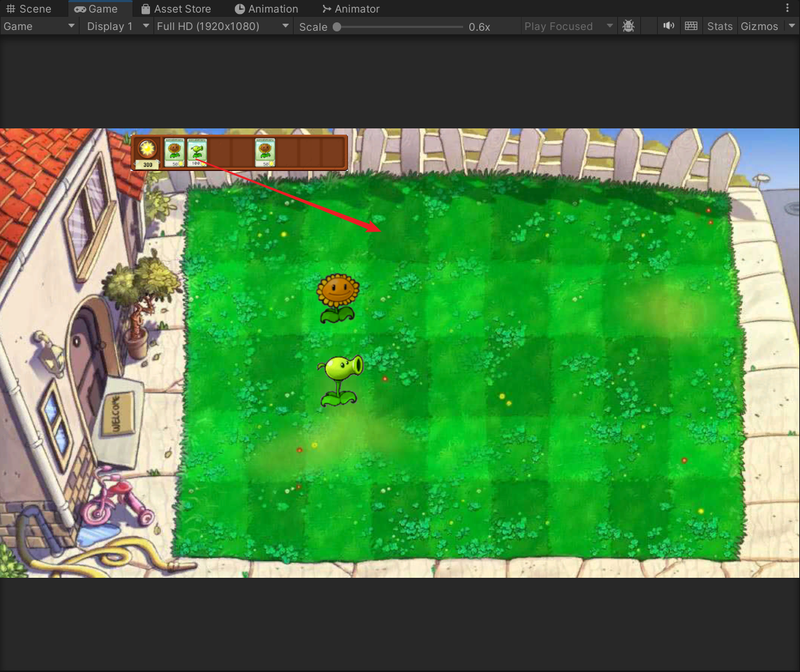Select the Peashooter seed card costing 100
Screen dimensions: 800x672
point(197,151)
